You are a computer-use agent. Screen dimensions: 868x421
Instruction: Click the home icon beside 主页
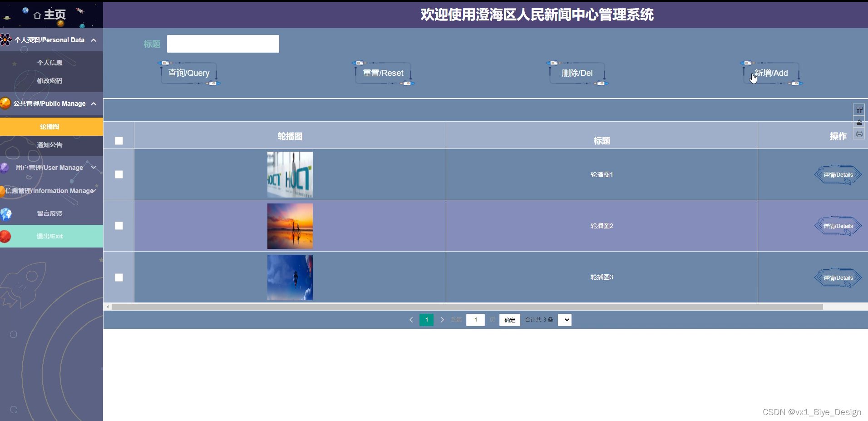click(x=37, y=15)
